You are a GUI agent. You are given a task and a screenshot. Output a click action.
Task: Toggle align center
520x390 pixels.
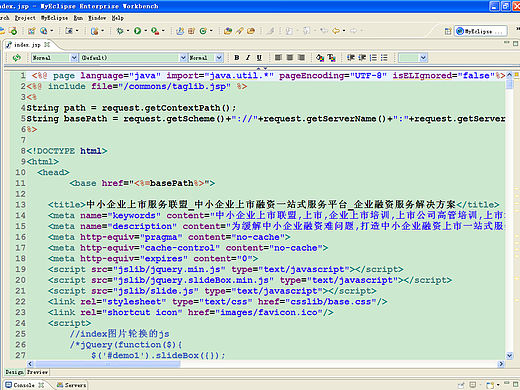pyautogui.click(x=290, y=58)
